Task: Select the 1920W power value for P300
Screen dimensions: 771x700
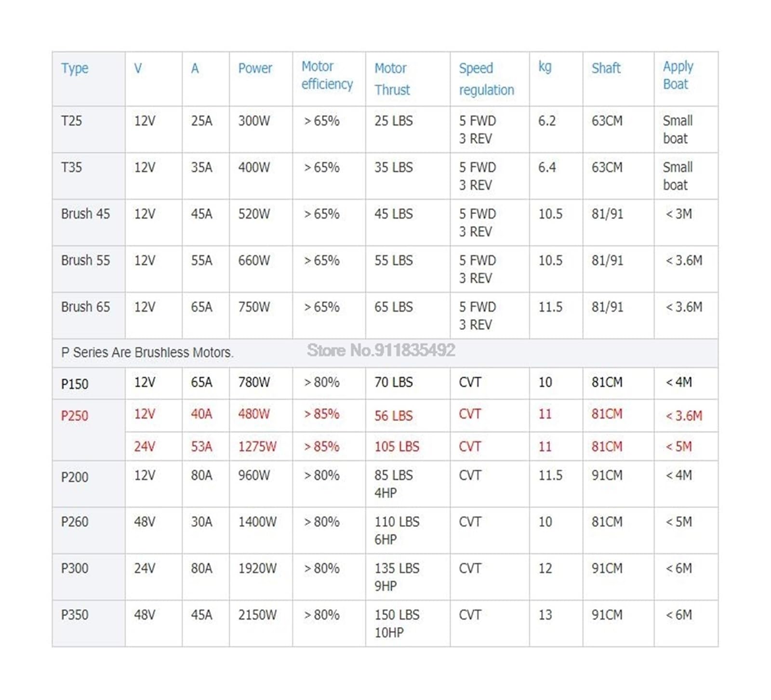Action: point(257,568)
